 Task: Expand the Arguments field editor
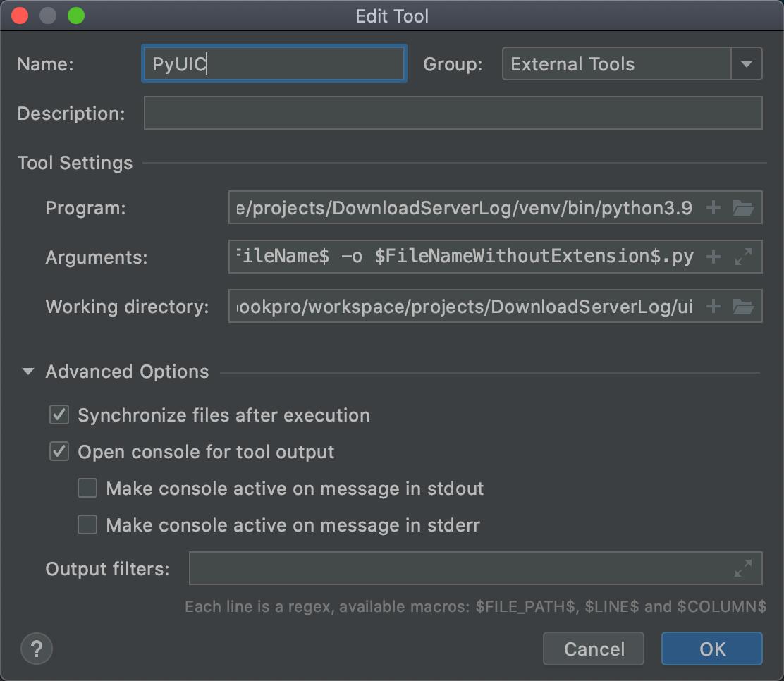(x=743, y=257)
